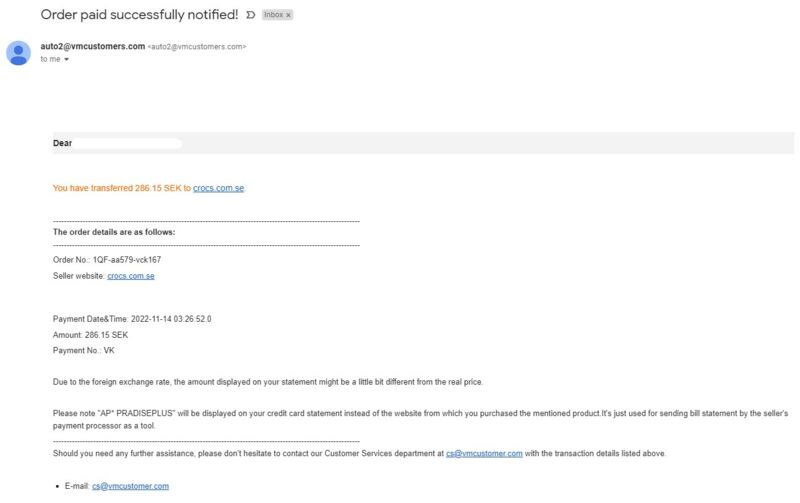Click the gray sender address in angle brackets

point(197,46)
